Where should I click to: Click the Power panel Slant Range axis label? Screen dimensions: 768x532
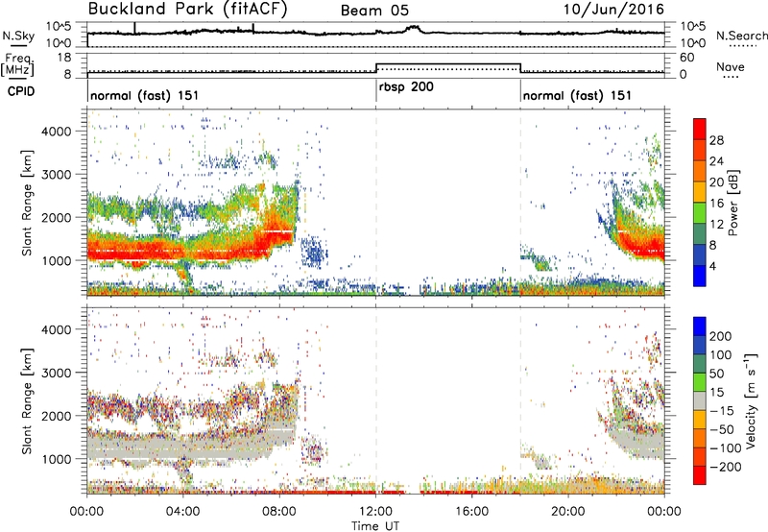coord(27,203)
